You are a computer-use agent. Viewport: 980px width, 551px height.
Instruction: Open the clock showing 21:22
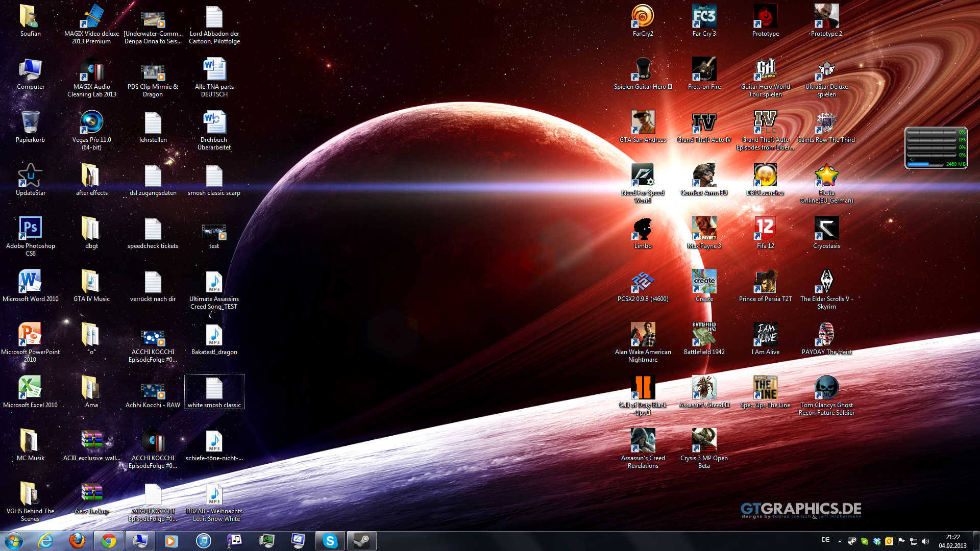pyautogui.click(x=952, y=541)
